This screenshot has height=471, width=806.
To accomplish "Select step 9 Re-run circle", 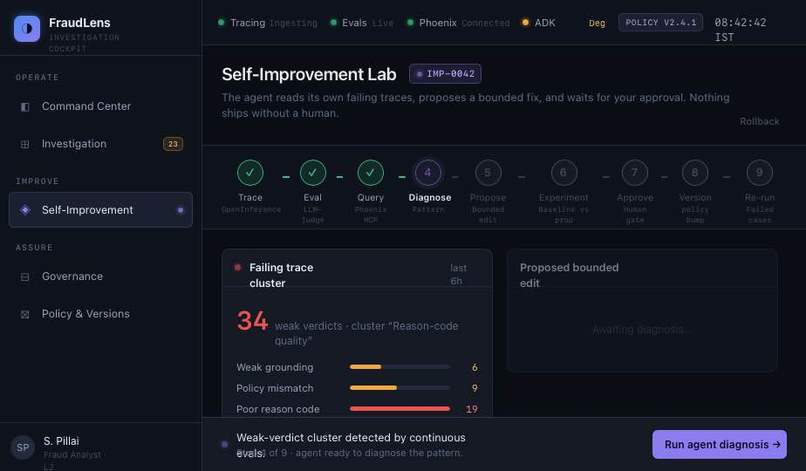I will (759, 173).
